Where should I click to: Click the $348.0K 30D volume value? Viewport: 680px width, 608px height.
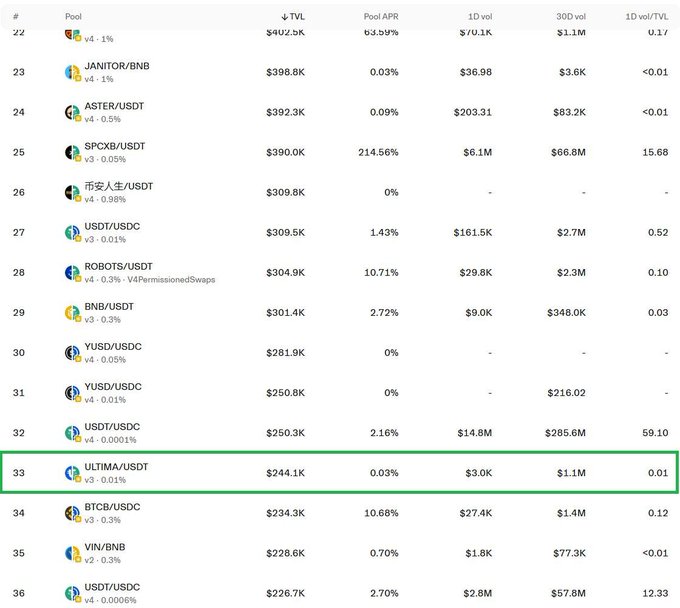pyautogui.click(x=566, y=313)
